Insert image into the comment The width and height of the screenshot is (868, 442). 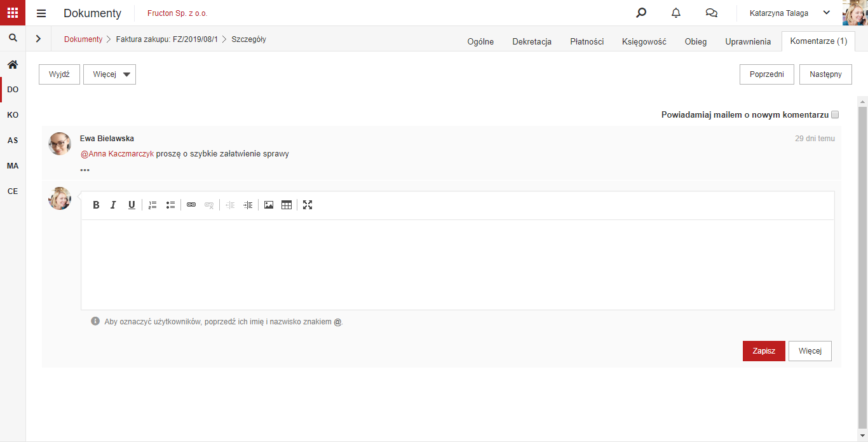[269, 205]
